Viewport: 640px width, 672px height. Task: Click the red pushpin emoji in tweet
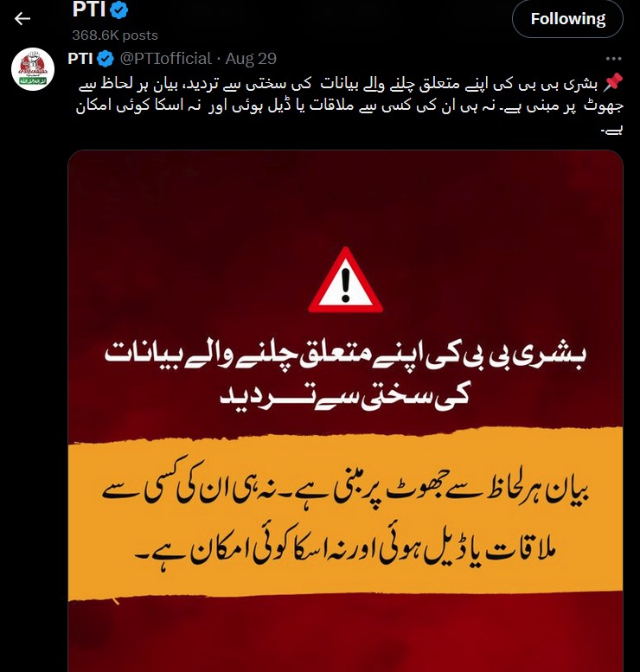coord(613,82)
